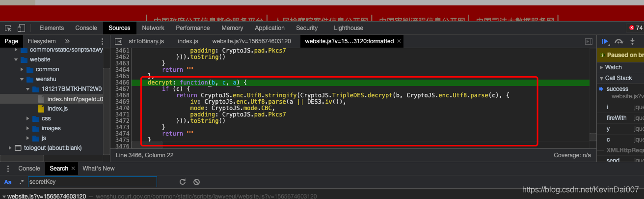The image size is (644, 199).
Task: Expand the js folder
Action: pos(29,138)
